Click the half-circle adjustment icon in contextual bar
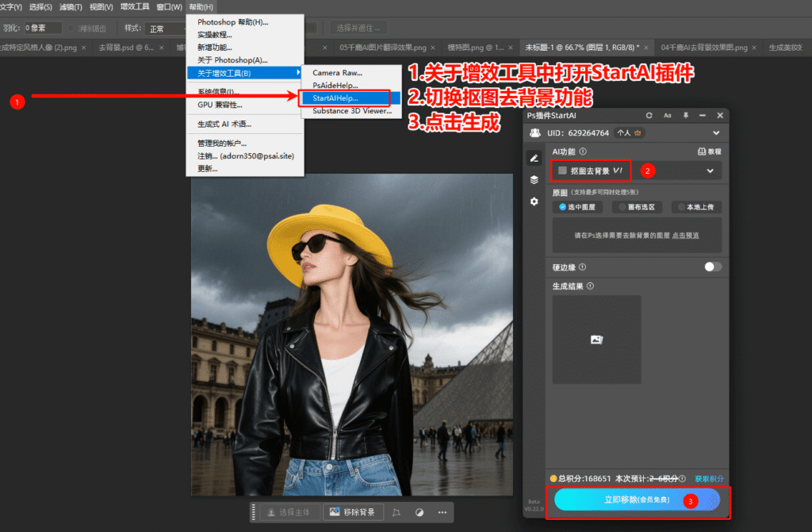Viewport: 812px width, 532px height. [419, 512]
